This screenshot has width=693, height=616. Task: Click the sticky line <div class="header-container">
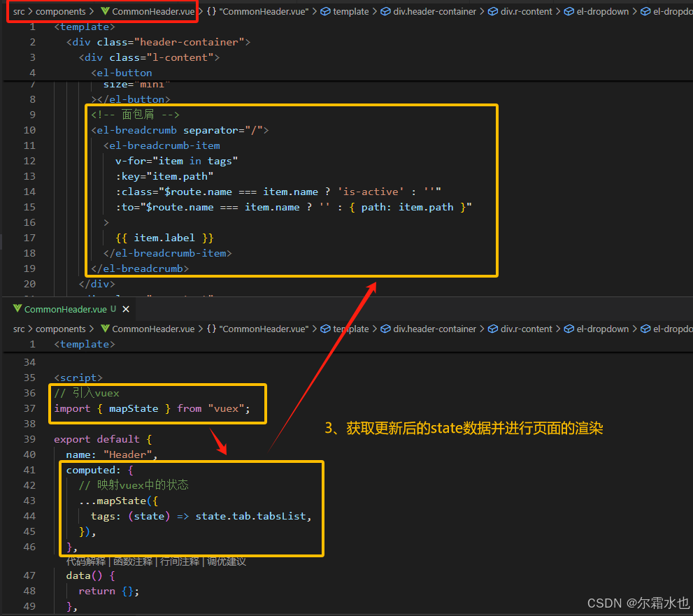tap(158, 42)
